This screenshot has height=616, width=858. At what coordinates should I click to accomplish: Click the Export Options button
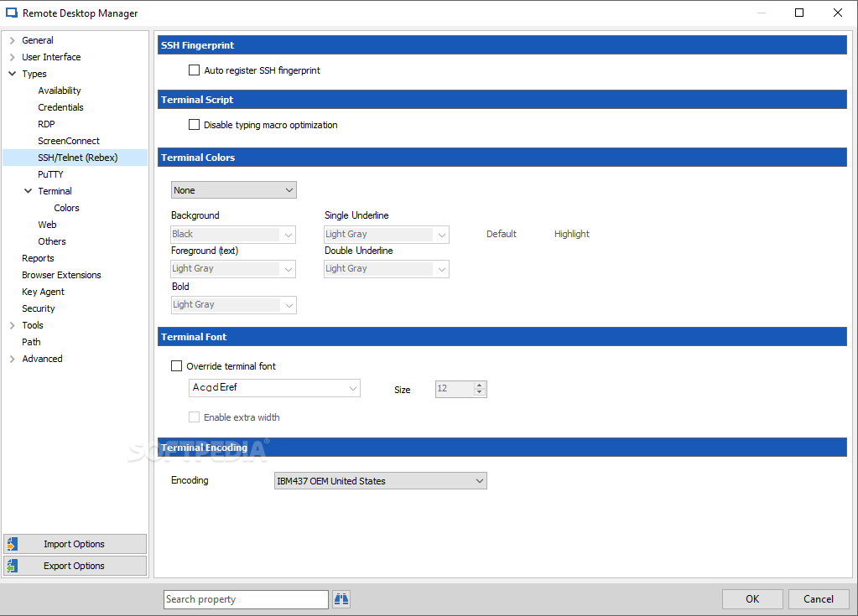(75, 566)
